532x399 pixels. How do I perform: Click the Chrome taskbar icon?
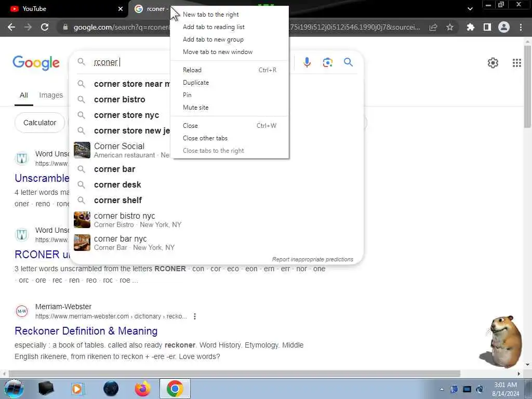click(175, 389)
